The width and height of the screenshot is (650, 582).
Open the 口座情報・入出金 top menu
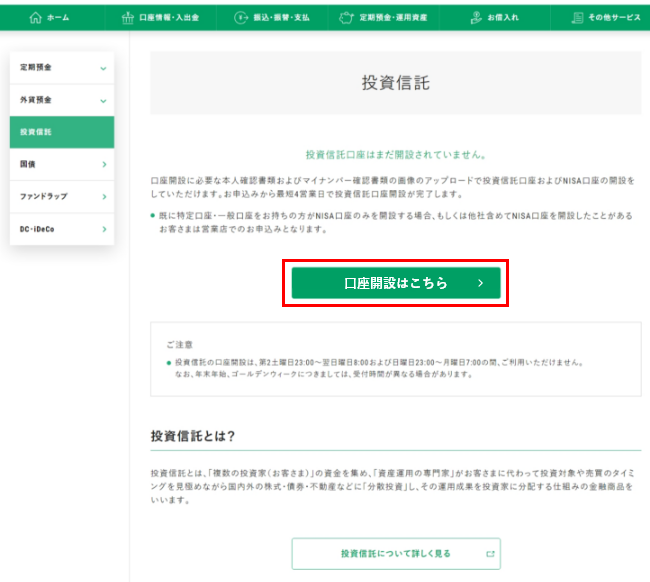(165, 17)
